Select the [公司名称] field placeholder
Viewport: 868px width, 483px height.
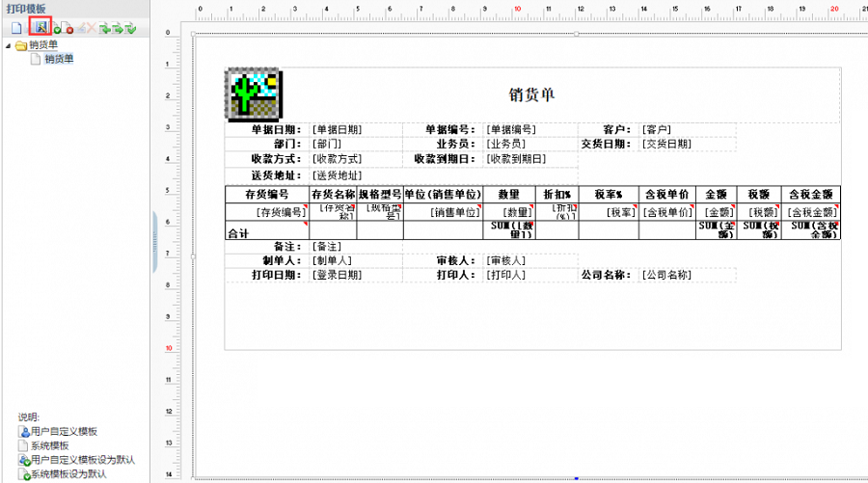(x=666, y=275)
